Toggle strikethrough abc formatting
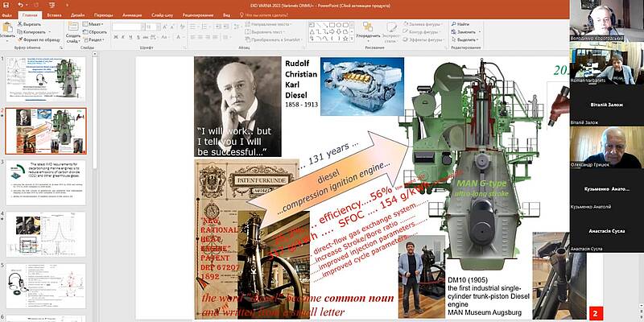 (146, 37)
